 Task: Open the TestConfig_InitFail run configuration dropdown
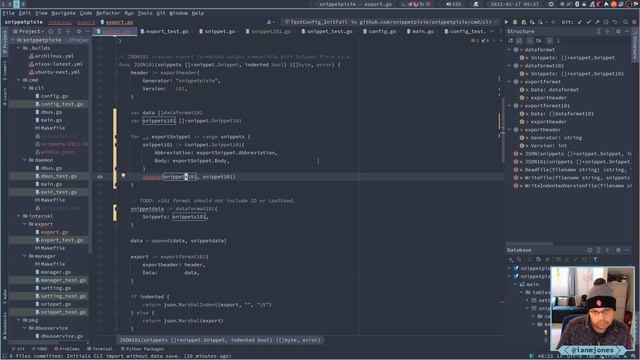tap(391, 22)
